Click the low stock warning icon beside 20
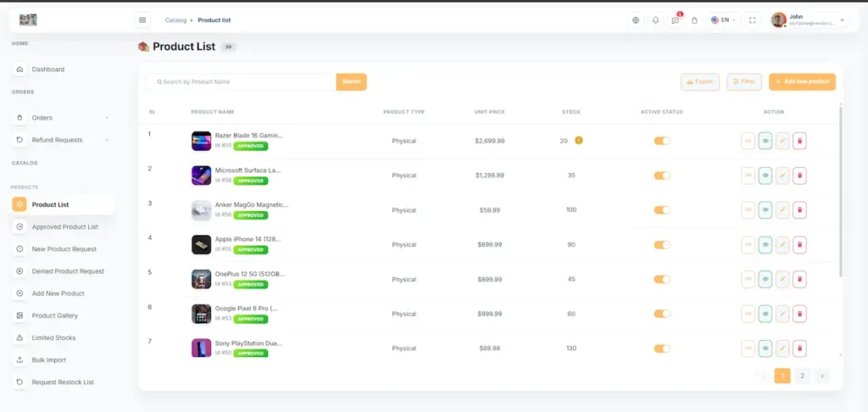 (578, 141)
